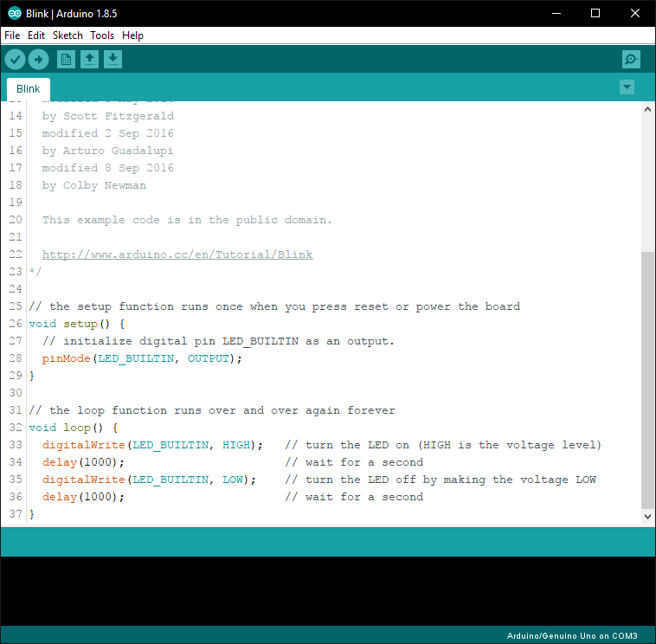Click window title 'Blink | Arduino 1.8.5'
The width and height of the screenshot is (656, 644).
pos(71,14)
